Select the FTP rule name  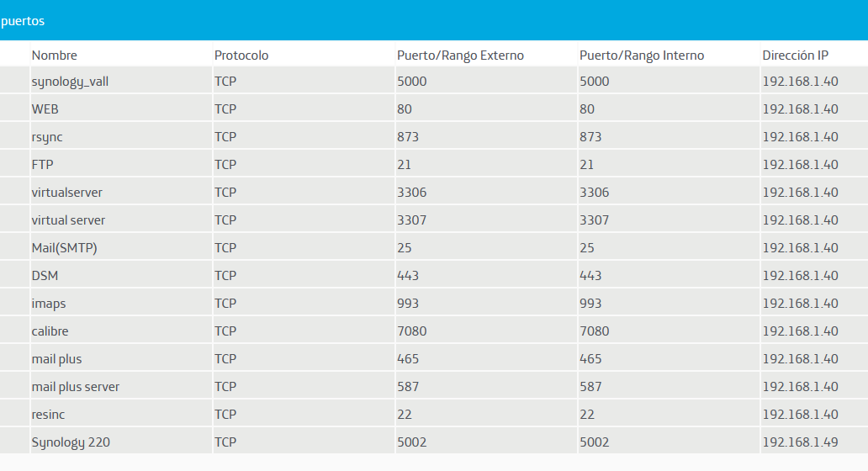pyautogui.click(x=43, y=165)
